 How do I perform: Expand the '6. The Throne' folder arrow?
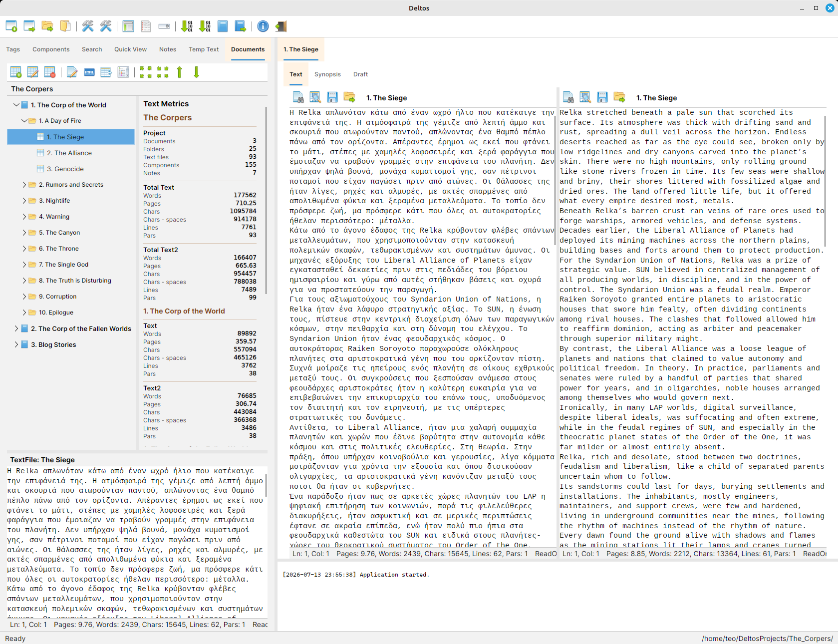coord(24,249)
